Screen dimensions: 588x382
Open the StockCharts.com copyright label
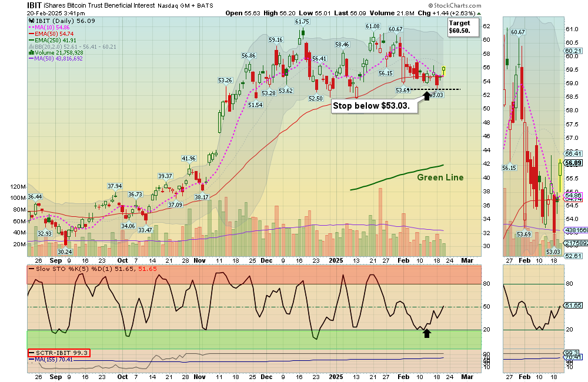point(455,5)
